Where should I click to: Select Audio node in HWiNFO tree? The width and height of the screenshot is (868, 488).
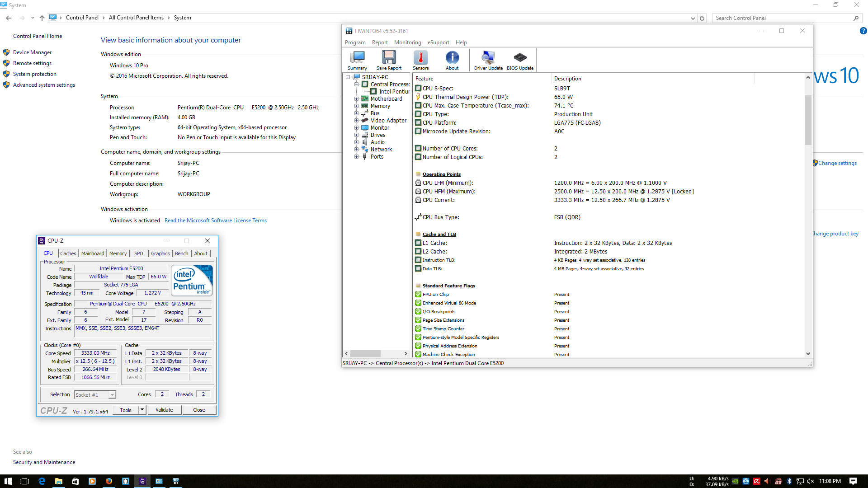point(377,142)
